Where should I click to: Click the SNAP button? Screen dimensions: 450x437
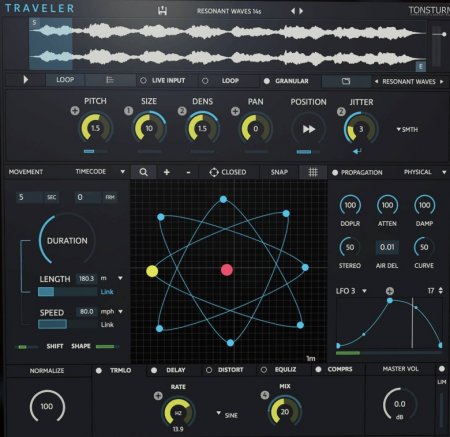pos(279,172)
